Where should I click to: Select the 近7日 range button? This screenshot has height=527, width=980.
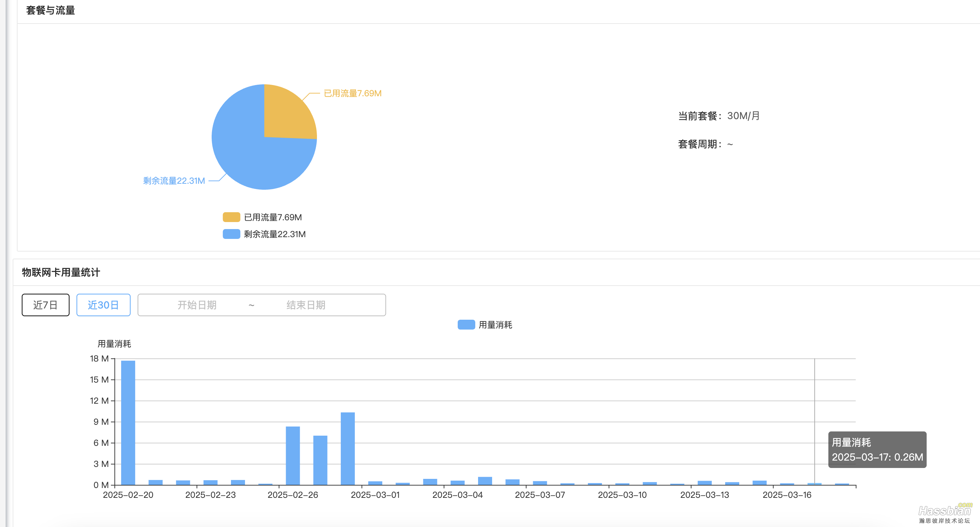pyautogui.click(x=46, y=305)
